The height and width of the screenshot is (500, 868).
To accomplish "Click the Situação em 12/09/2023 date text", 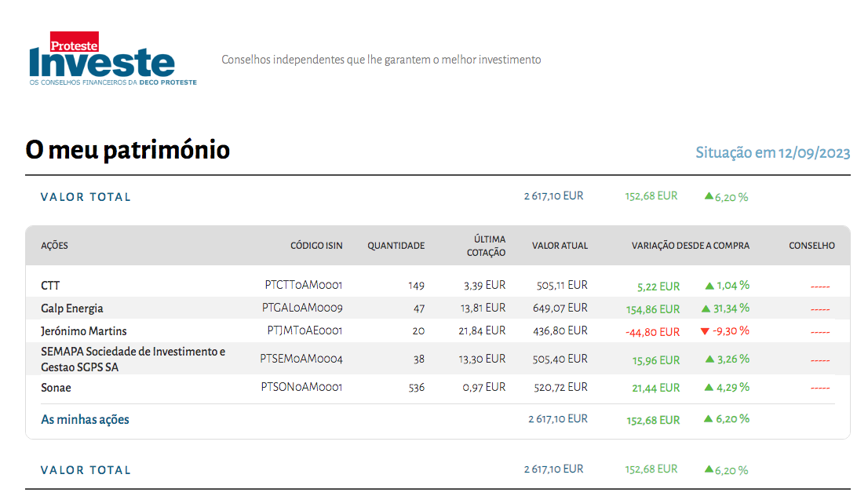I will tap(773, 153).
